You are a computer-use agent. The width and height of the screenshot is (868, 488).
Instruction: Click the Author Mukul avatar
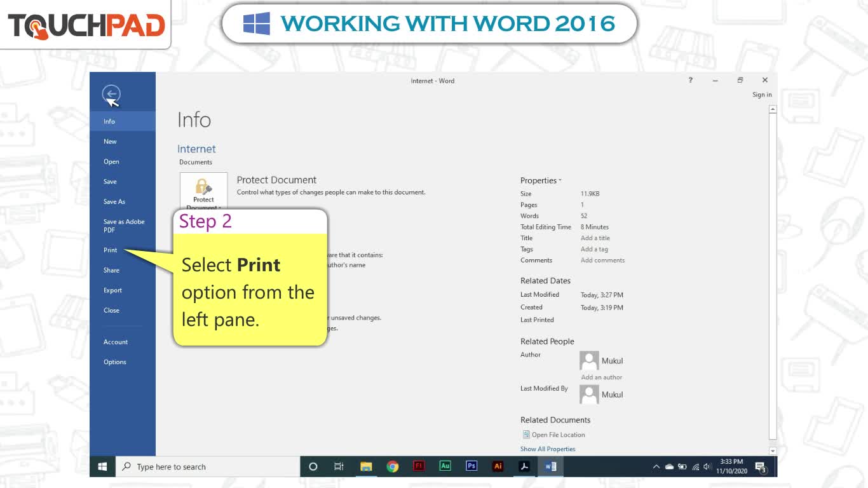pyautogui.click(x=589, y=360)
